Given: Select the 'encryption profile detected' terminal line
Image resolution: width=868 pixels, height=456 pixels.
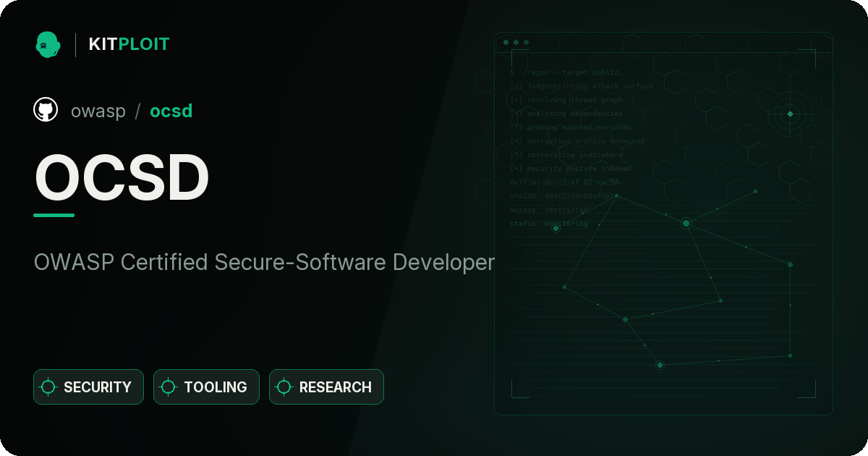Looking at the screenshot, I should point(577,141).
